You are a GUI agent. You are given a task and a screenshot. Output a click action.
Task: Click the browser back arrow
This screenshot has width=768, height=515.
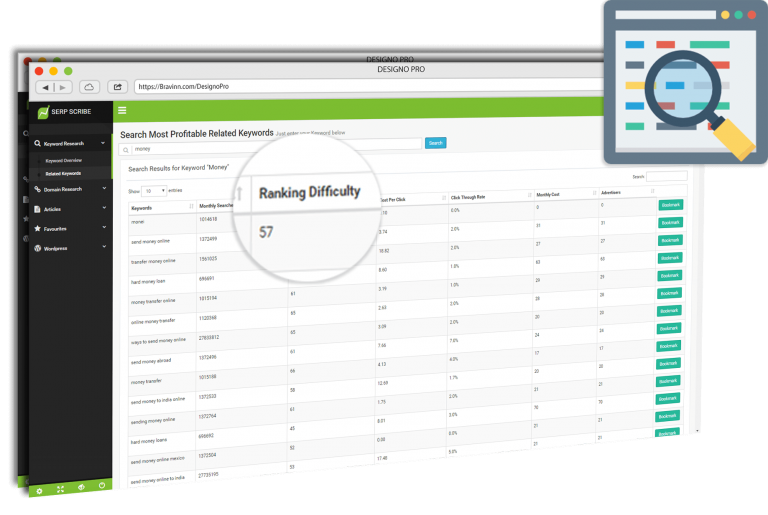pos(46,87)
